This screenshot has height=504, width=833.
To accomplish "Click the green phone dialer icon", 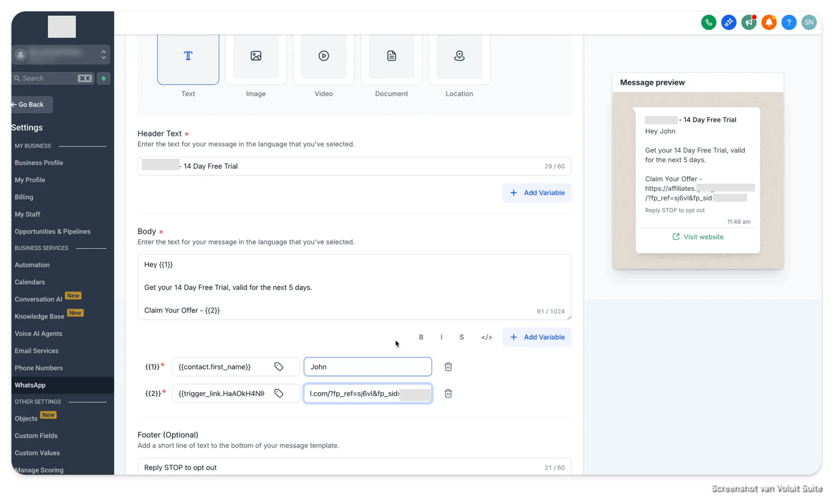I will click(709, 22).
